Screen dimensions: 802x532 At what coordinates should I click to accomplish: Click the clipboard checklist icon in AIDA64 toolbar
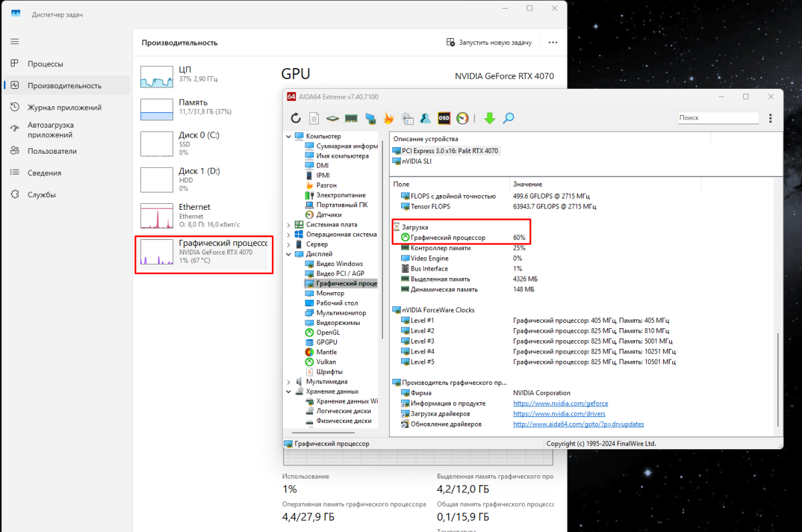click(x=407, y=118)
